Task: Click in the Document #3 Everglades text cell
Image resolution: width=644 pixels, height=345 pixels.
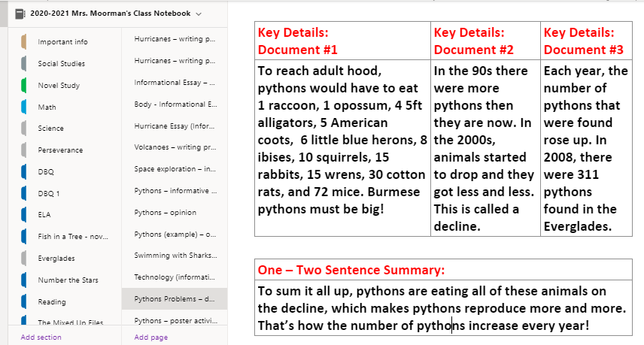Action: (587, 148)
